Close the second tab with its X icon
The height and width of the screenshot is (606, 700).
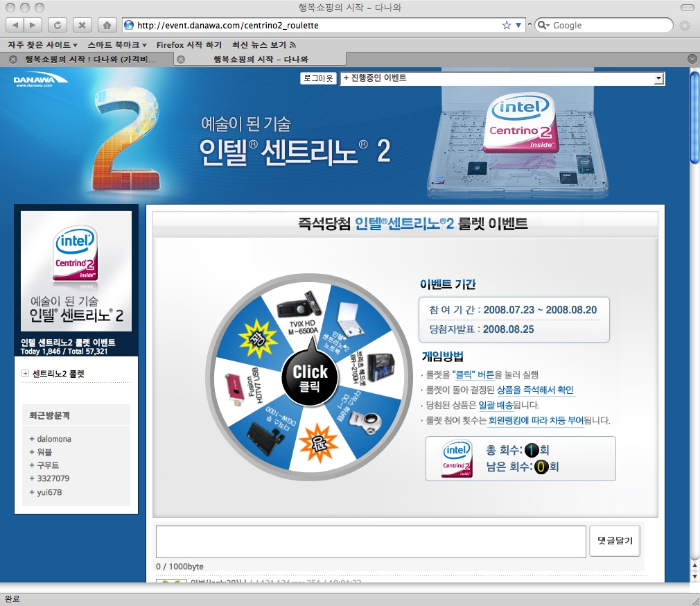[181, 59]
